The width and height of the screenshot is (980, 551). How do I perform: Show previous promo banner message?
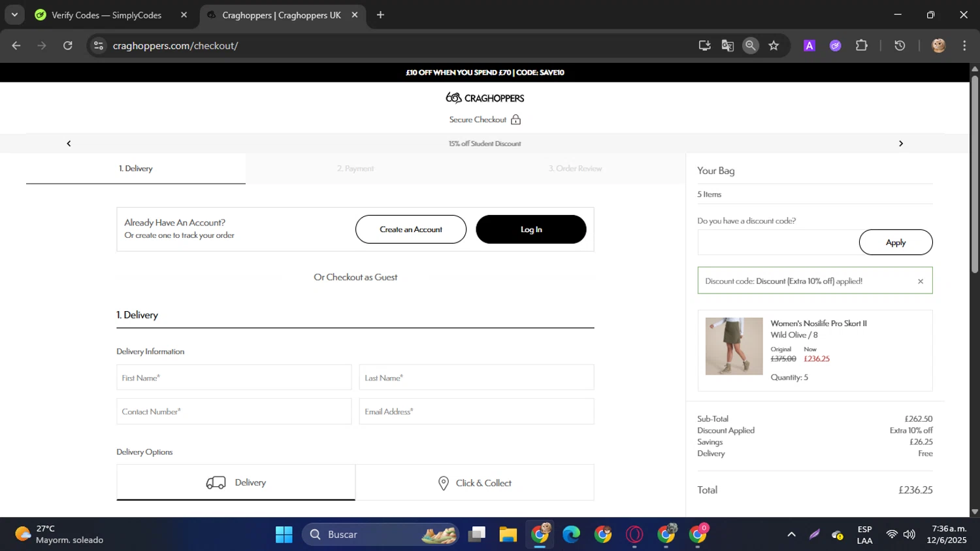coord(69,144)
